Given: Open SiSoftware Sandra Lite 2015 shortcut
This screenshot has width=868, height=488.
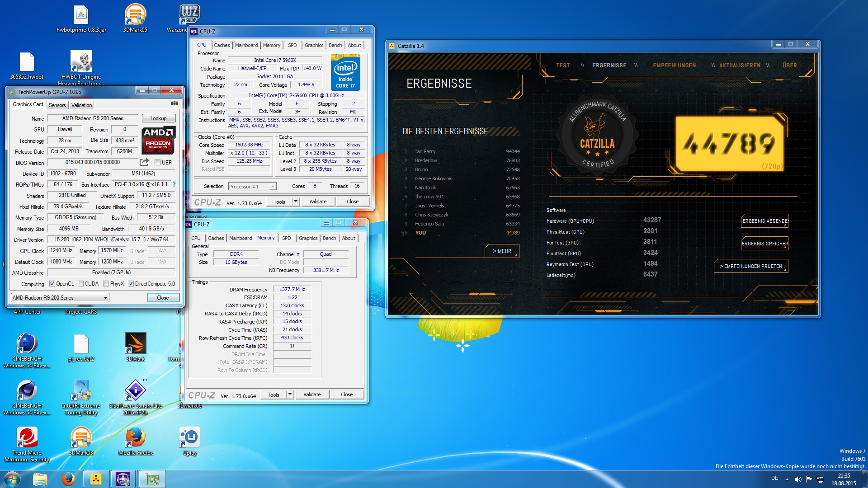Looking at the screenshot, I should click(135, 397).
